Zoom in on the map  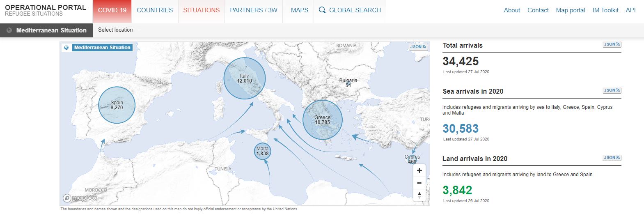coord(419,170)
